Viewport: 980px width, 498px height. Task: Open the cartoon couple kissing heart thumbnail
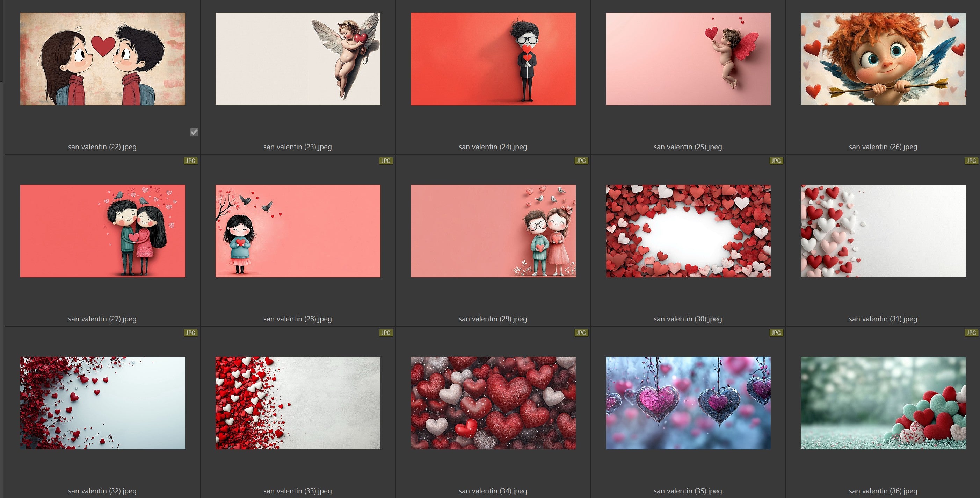click(x=103, y=59)
